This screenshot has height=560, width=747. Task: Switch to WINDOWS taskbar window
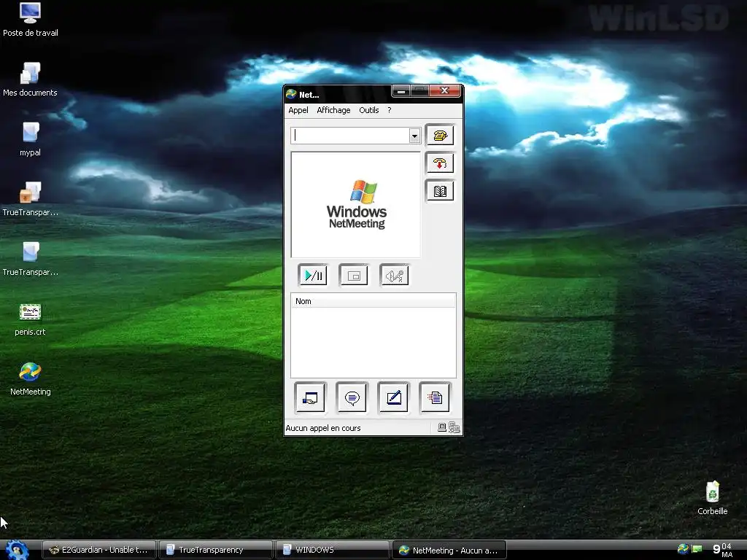333,550
